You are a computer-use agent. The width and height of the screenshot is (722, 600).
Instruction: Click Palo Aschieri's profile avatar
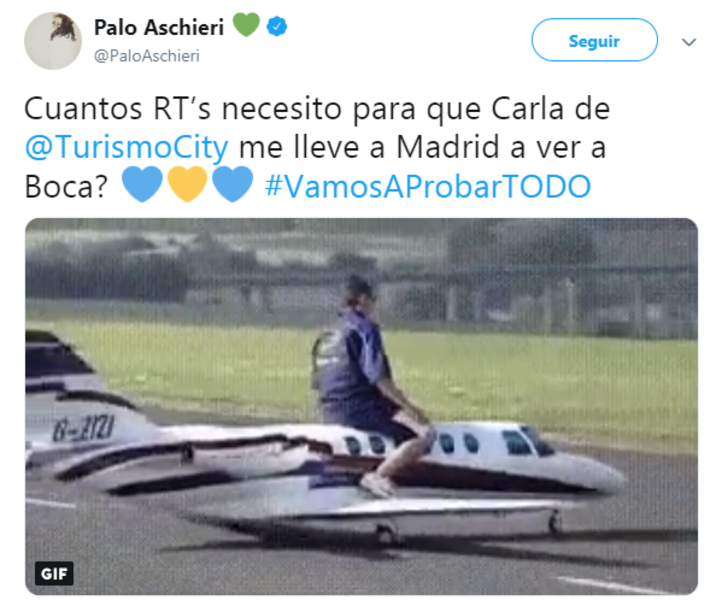53,41
